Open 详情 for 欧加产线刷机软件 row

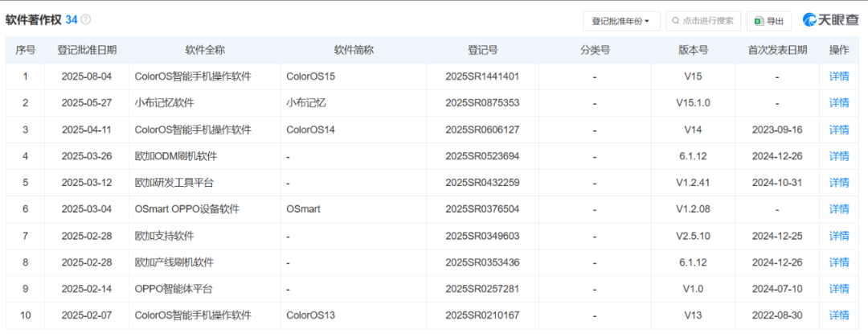coord(838,262)
